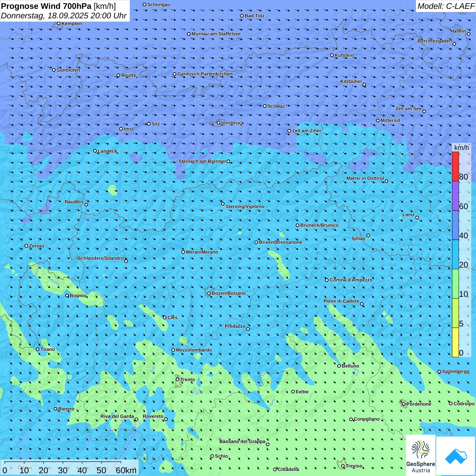Screen dimensions: 476x476
Task: Click the Cortina d'Ampezzo label
Action: (x=351, y=280)
